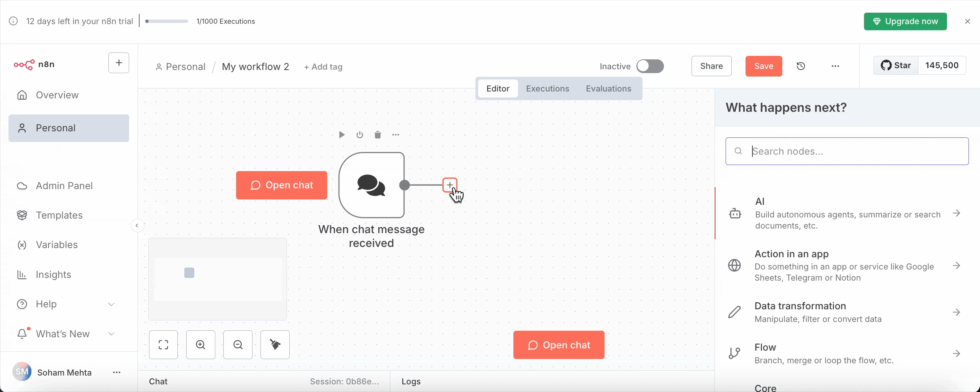Zoom in on the canvas

click(x=201, y=345)
